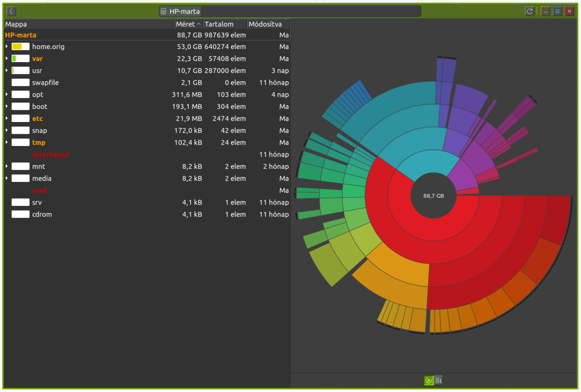Expand the home.orig folder
This screenshot has width=581, height=392.
pos(7,47)
